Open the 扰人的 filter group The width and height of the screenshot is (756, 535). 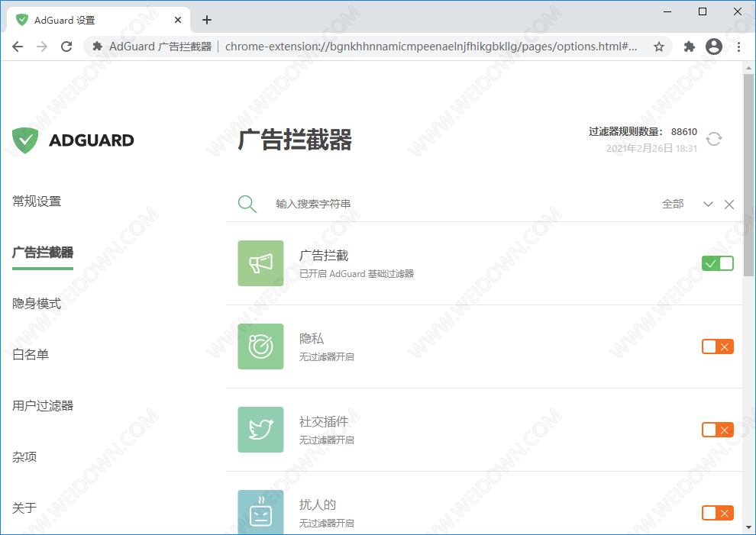(x=484, y=503)
